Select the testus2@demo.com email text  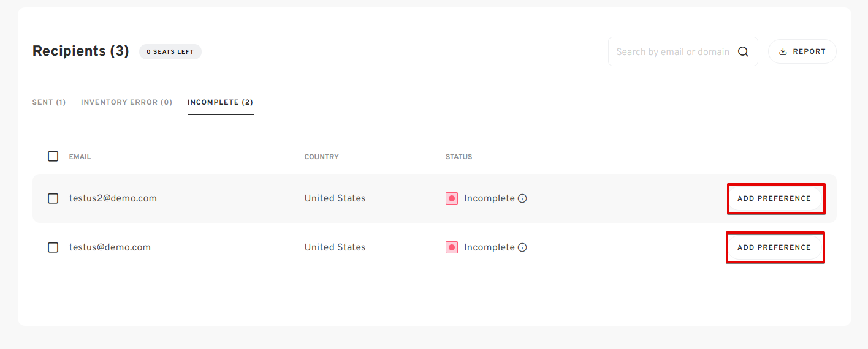point(113,198)
